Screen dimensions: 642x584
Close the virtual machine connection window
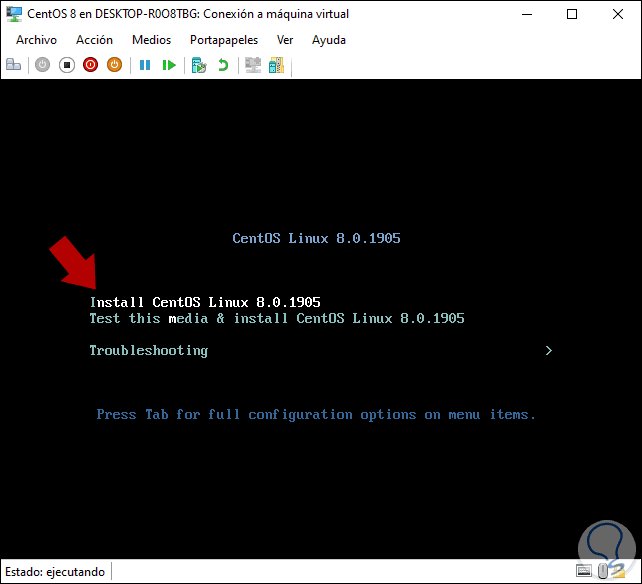[x=618, y=14]
